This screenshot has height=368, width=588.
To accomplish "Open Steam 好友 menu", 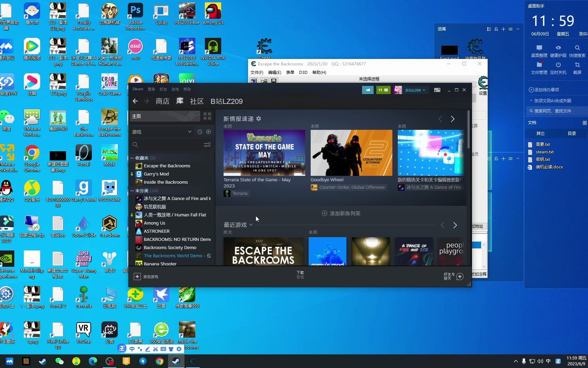I will (x=163, y=89).
